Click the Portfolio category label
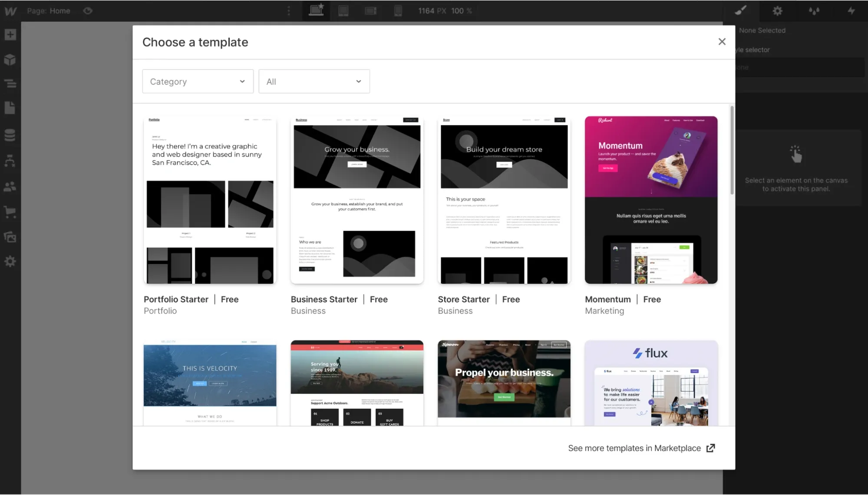 [x=160, y=311]
